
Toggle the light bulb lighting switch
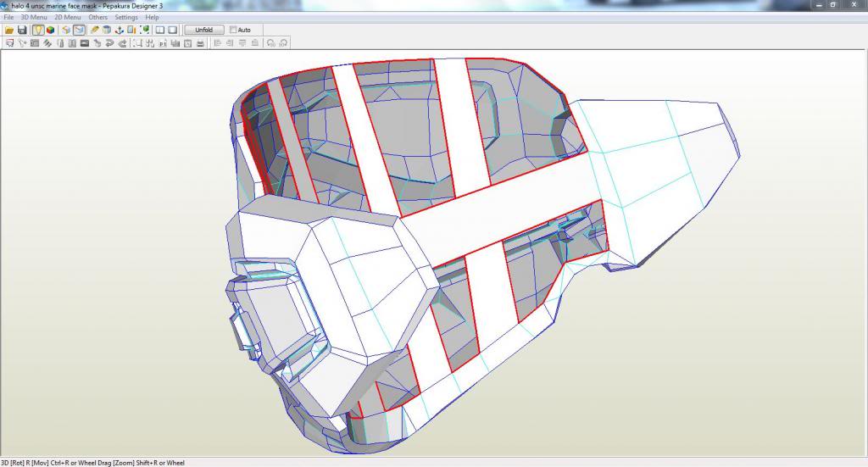pos(38,30)
